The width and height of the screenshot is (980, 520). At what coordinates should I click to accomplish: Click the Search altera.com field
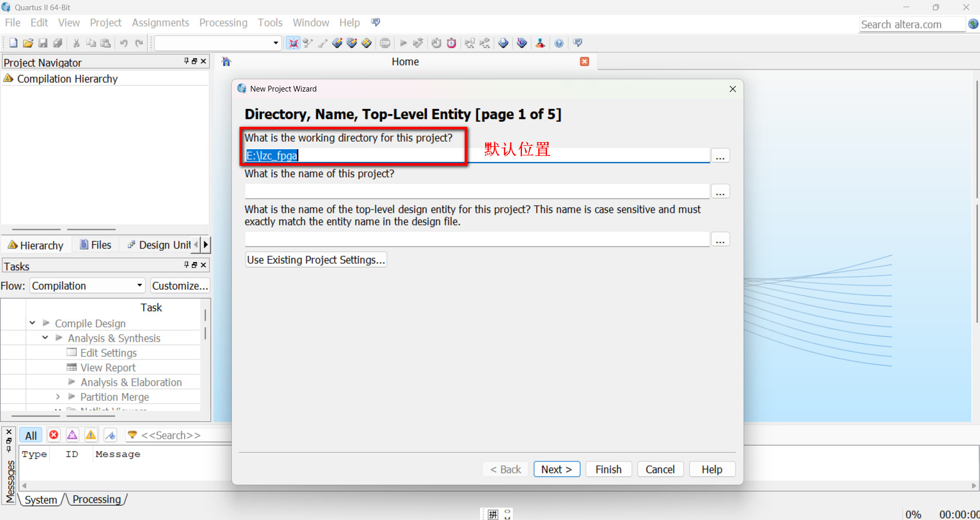(912, 25)
